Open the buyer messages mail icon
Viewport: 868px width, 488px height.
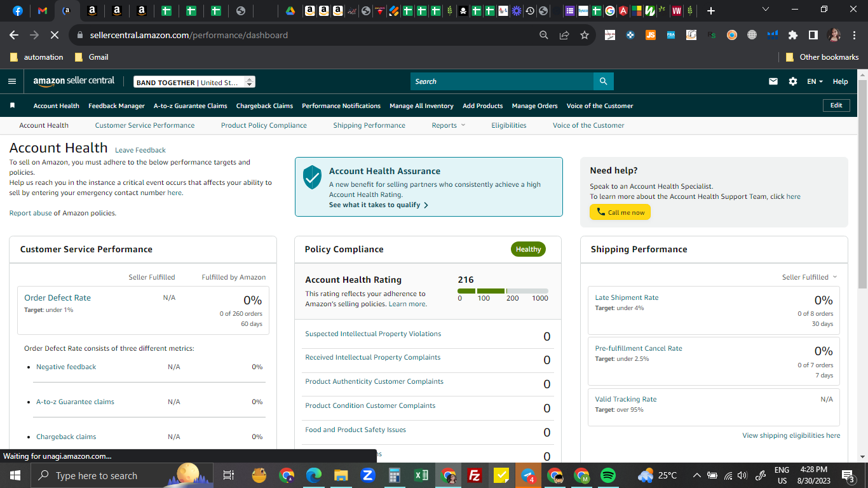click(773, 81)
